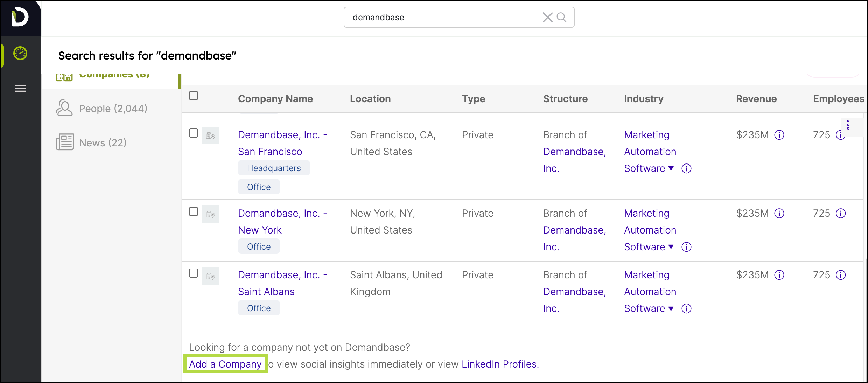Click the company logo placeholder for San Francisco row
The image size is (868, 383).
(211, 135)
